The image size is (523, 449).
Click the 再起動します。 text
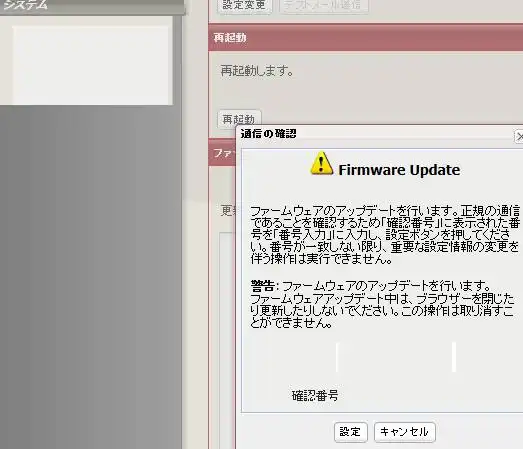(257, 71)
